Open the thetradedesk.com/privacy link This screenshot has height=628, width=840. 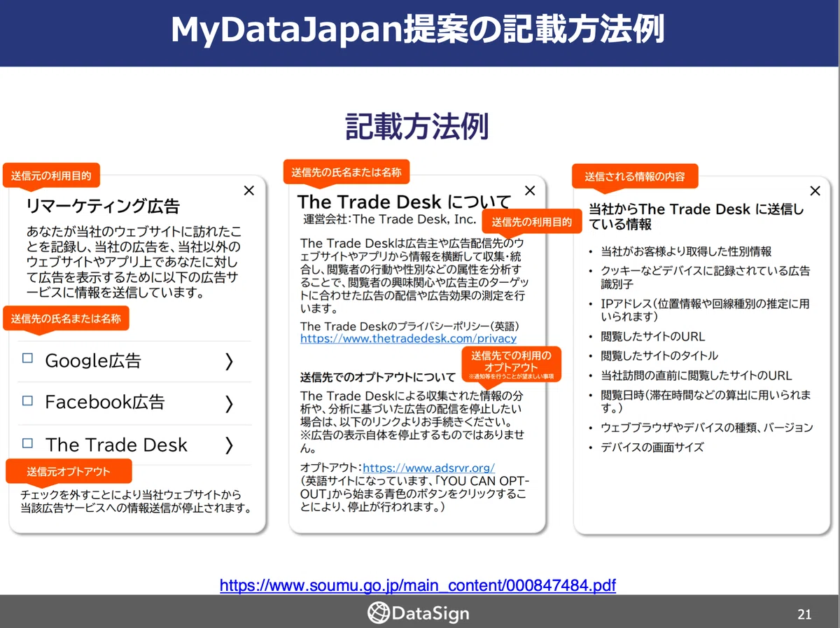[408, 338]
